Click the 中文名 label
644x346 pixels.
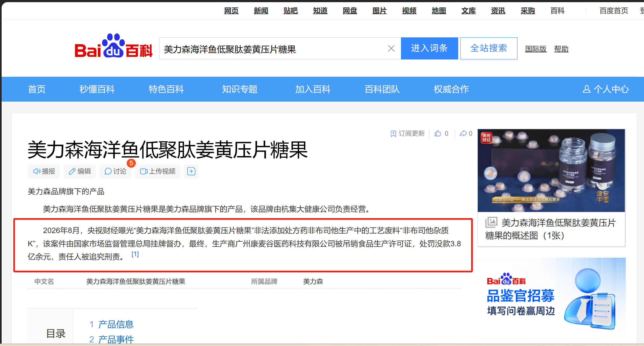[x=44, y=282]
